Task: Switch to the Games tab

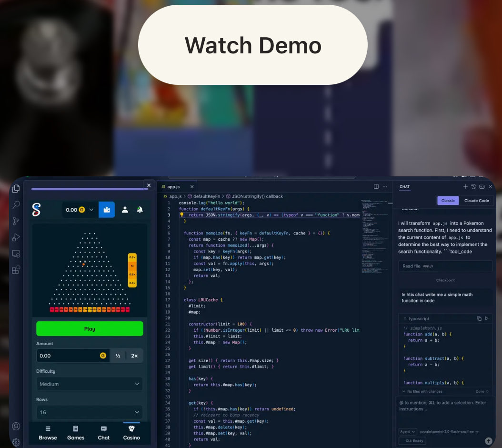Action: click(x=76, y=433)
